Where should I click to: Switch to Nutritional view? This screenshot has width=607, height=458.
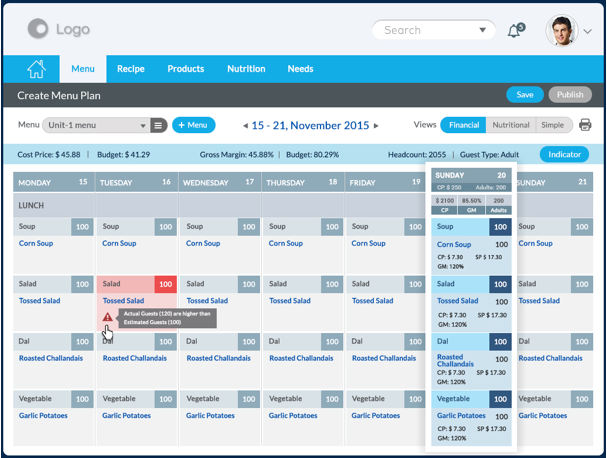(x=511, y=125)
